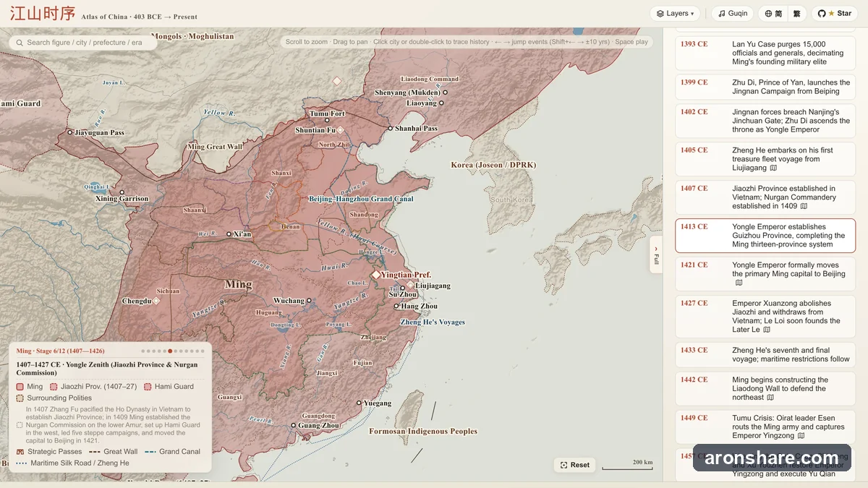Click the search figure/city/era field
Image resolution: width=868 pixels, height=488 pixels.
coord(83,43)
